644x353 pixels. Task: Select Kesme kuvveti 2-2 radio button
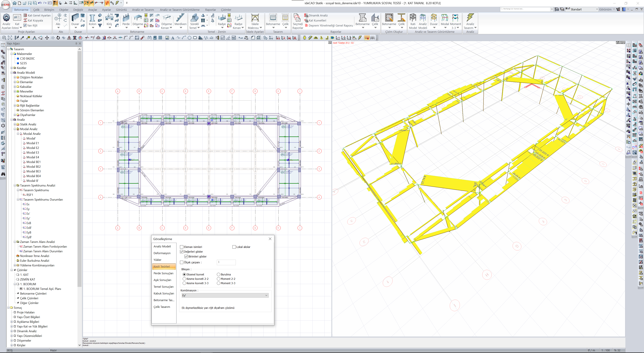pyautogui.click(x=184, y=279)
